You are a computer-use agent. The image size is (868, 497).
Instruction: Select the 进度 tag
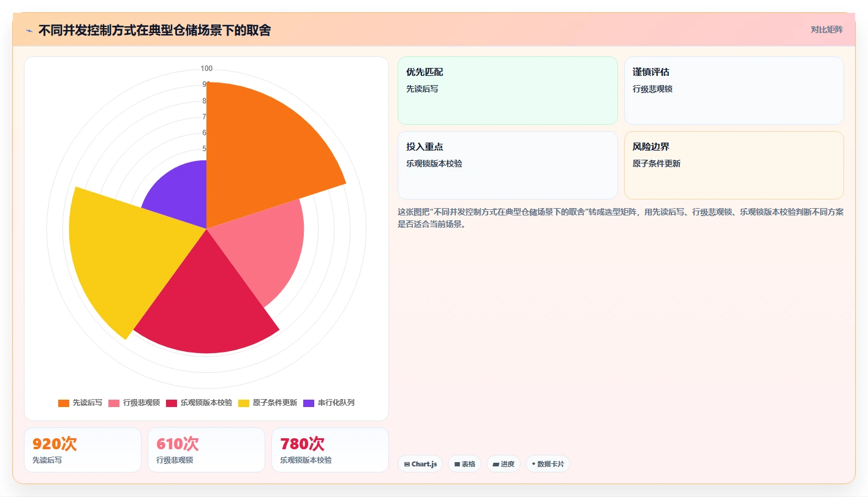coord(504,464)
